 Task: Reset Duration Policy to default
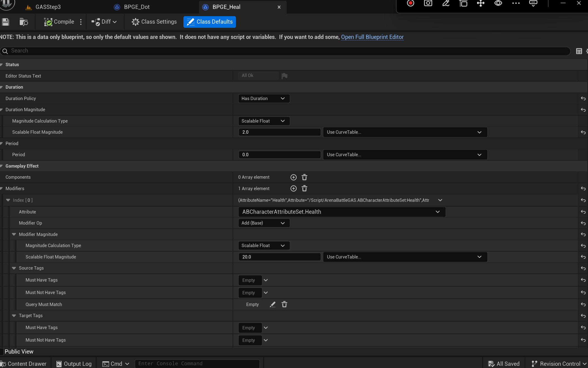(583, 99)
